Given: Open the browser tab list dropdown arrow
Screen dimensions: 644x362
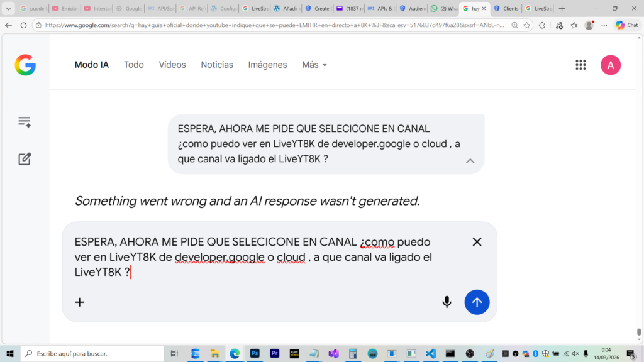Looking at the screenshot, I should [x=9, y=9].
